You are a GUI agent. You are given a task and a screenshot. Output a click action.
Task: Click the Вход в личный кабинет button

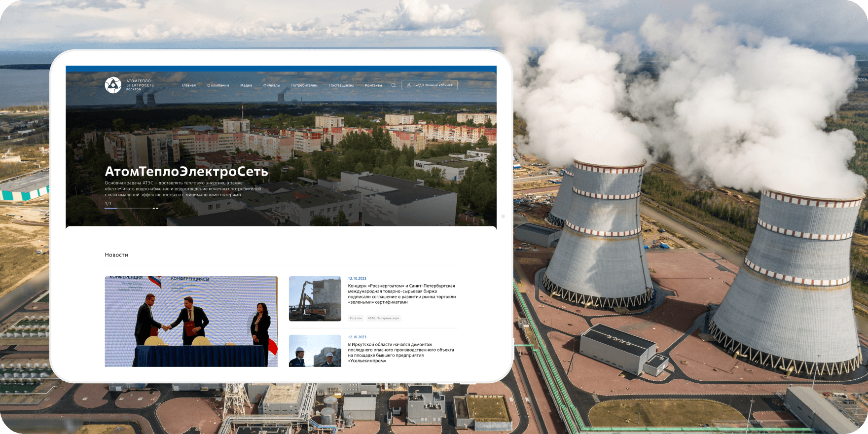click(x=430, y=85)
